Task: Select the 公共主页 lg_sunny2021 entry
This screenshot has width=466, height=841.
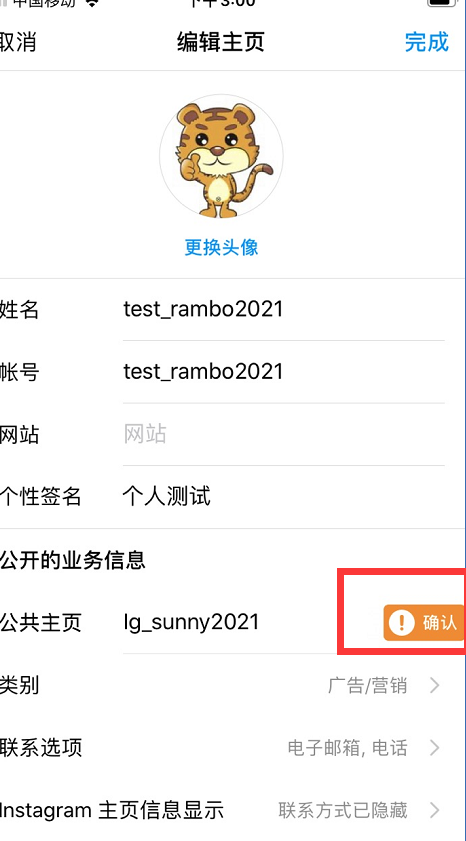Action: pyautogui.click(x=191, y=622)
